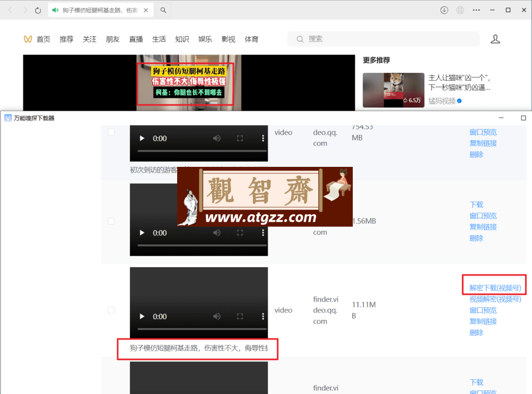
Task: Click the 11.11M size cell
Action: [x=364, y=310]
